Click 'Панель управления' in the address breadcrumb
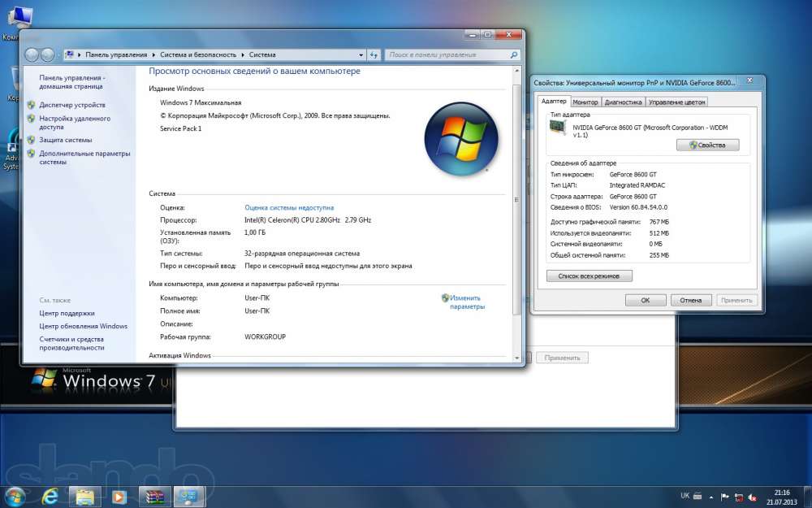This screenshot has height=508, width=812. coord(116,54)
